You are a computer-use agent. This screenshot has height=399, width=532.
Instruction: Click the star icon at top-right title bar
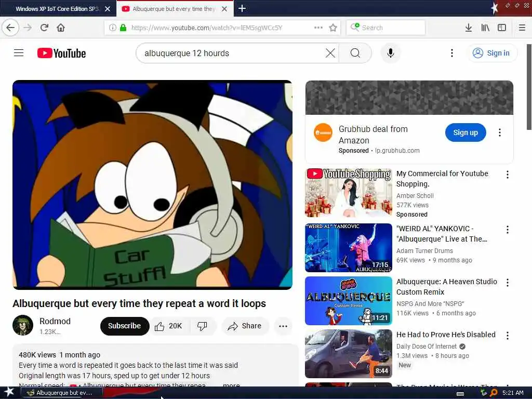click(494, 8)
